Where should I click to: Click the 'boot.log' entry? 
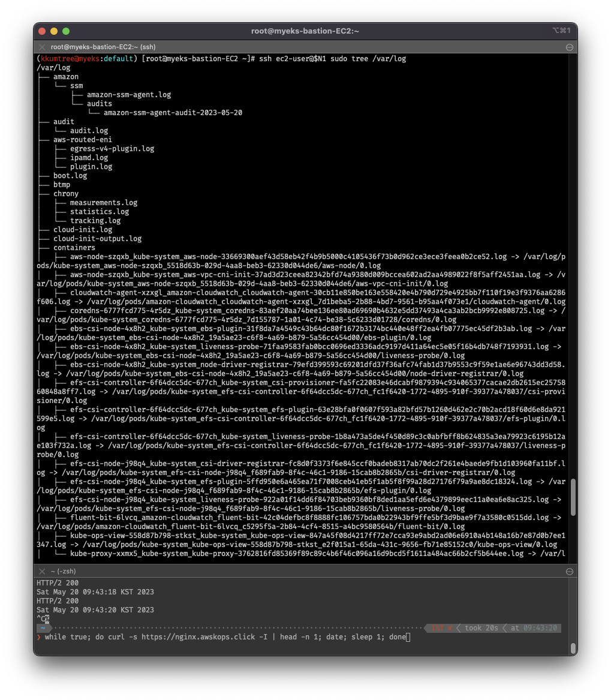[70, 175]
